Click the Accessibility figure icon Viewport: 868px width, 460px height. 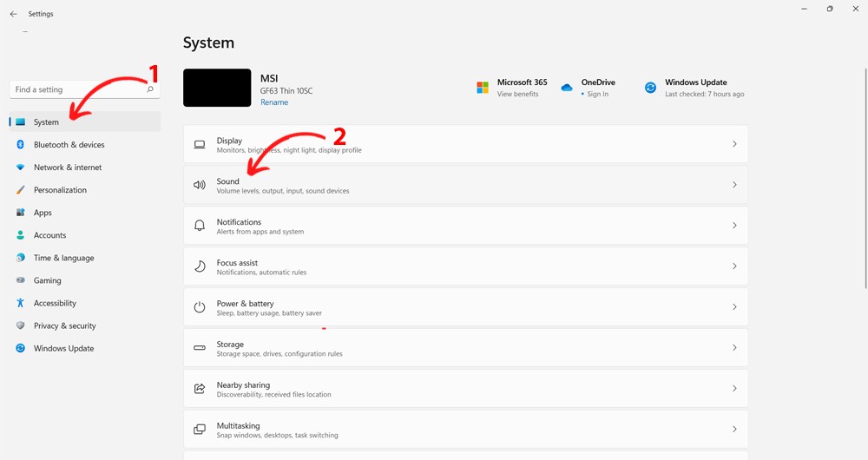tap(21, 303)
